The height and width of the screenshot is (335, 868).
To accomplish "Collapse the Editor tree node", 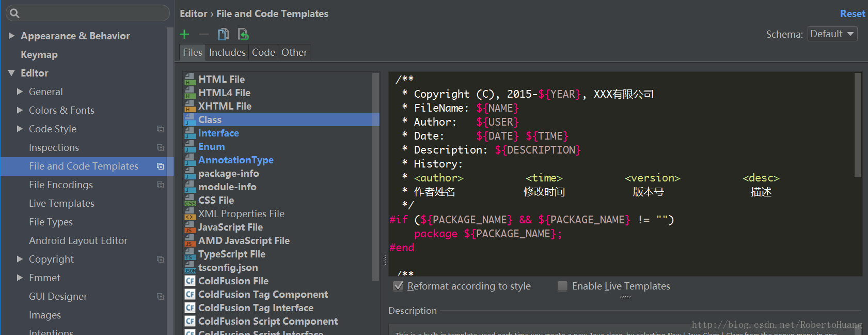I will (x=11, y=73).
